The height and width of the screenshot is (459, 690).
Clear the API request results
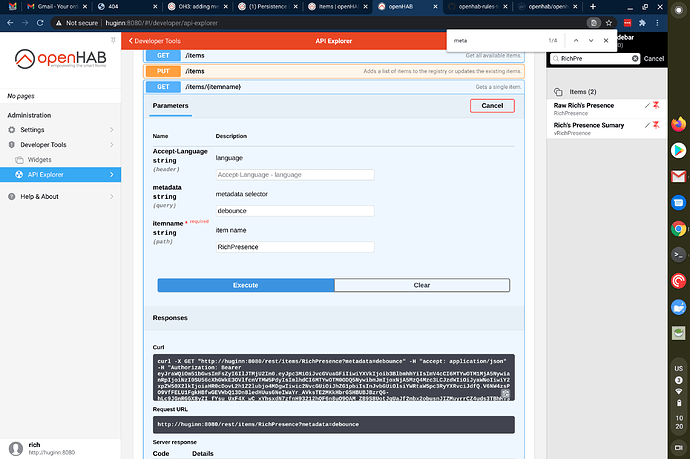point(422,285)
